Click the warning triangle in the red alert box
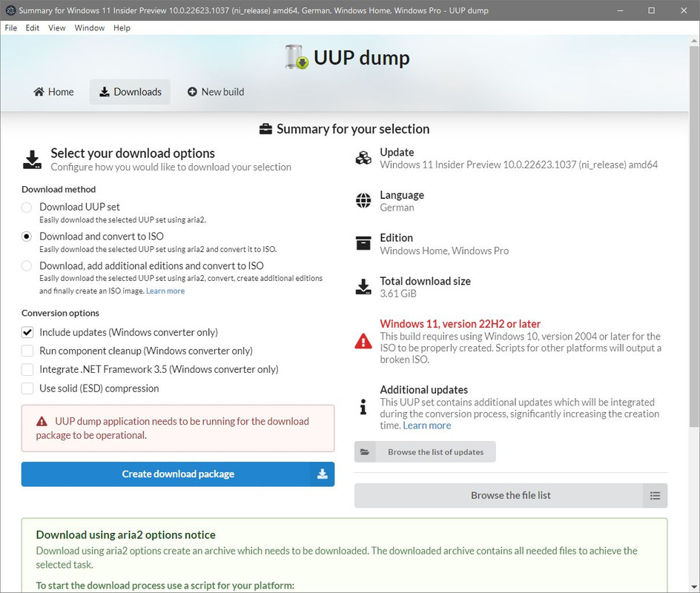 (x=42, y=421)
